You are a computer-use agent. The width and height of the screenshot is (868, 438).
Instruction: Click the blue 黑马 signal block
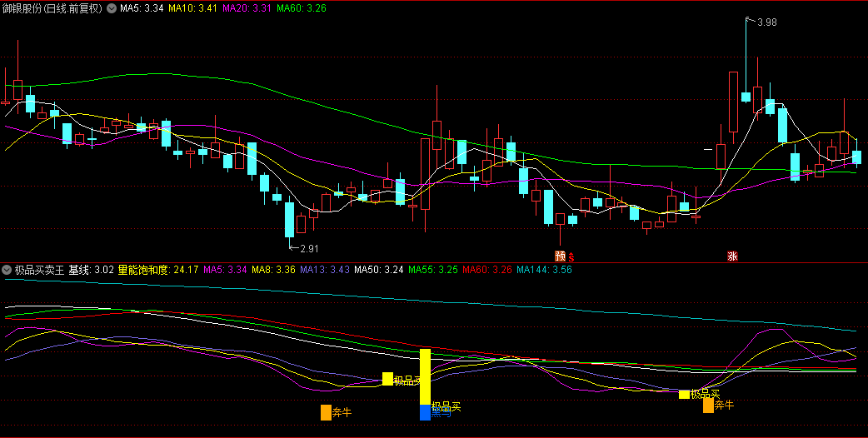pos(425,412)
